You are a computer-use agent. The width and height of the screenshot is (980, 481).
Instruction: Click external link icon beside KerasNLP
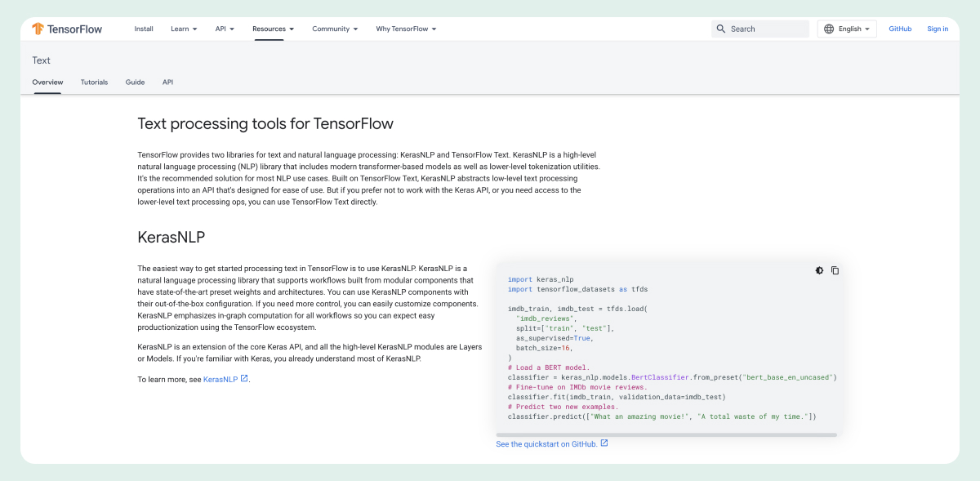[x=244, y=379]
